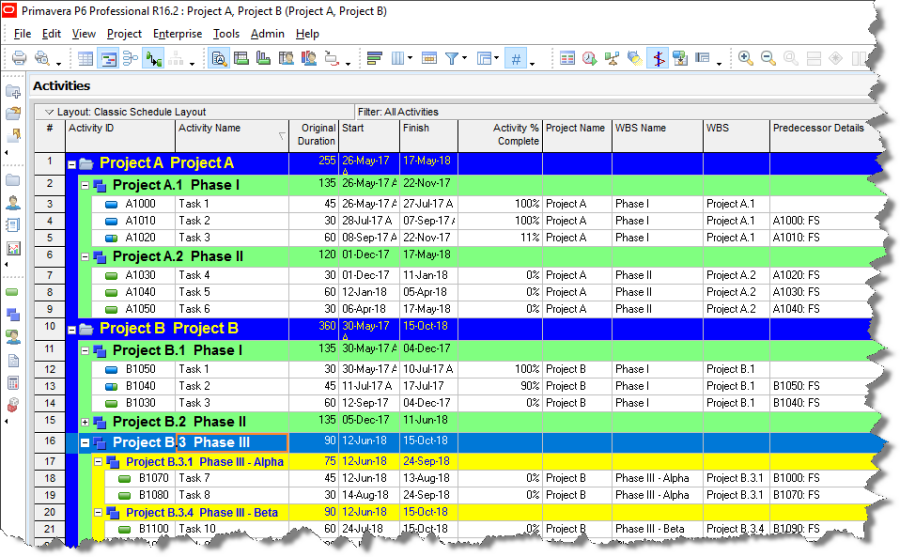Show the Activity Usage Profile
900x557 pixels.
tap(263, 58)
